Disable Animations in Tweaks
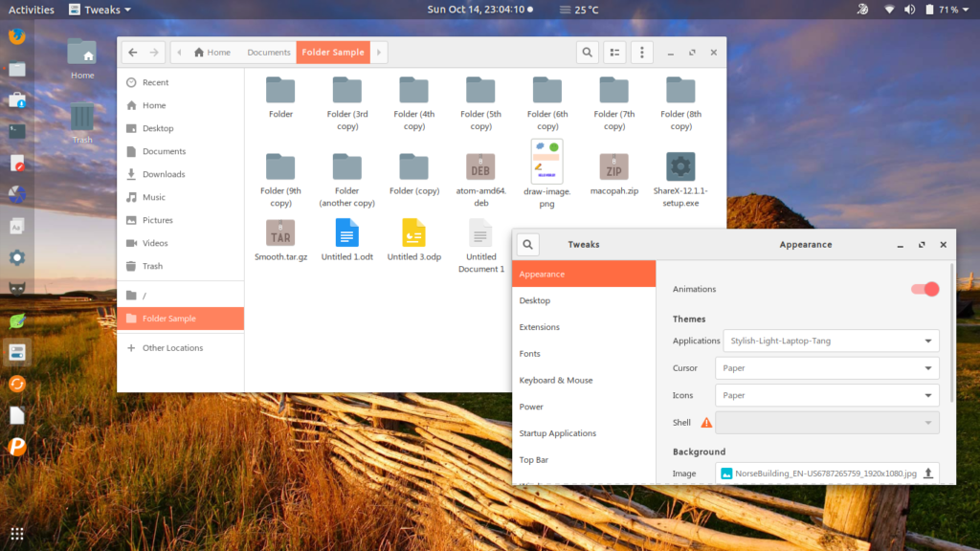The height and width of the screenshot is (551, 980). pyautogui.click(x=925, y=288)
